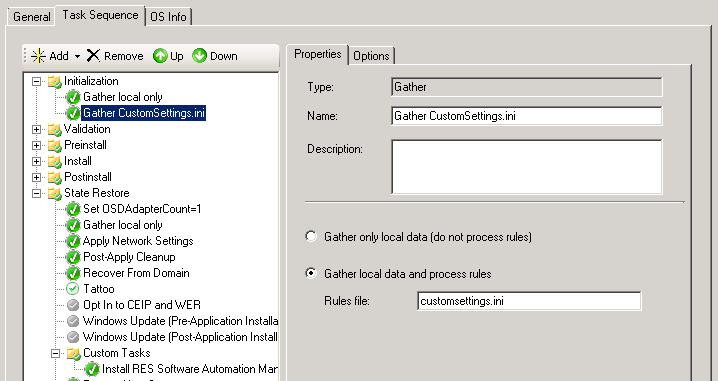Click the Postinstall folder icon
Viewport: 718px width, 381px height.
click(x=54, y=178)
